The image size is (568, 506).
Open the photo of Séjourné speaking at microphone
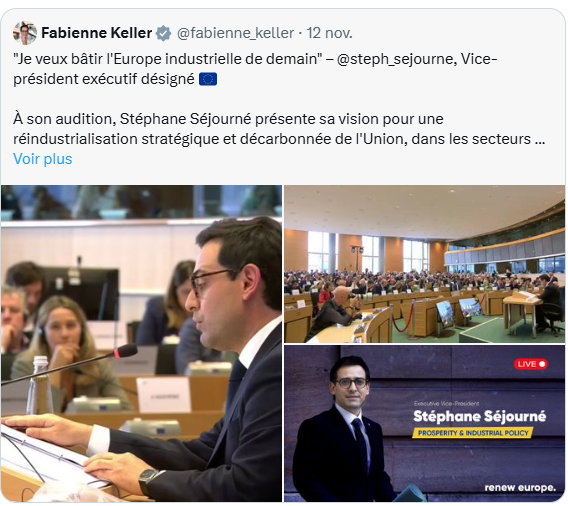click(x=141, y=343)
